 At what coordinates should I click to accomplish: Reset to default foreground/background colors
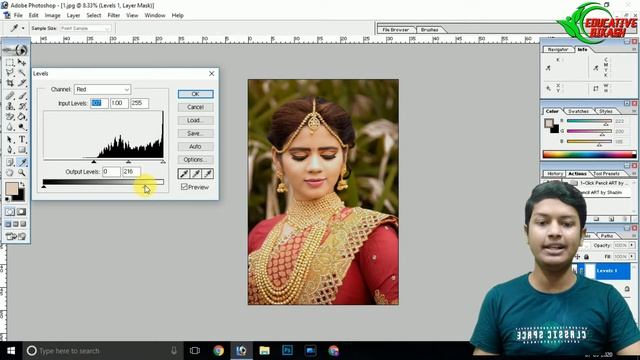[8, 199]
